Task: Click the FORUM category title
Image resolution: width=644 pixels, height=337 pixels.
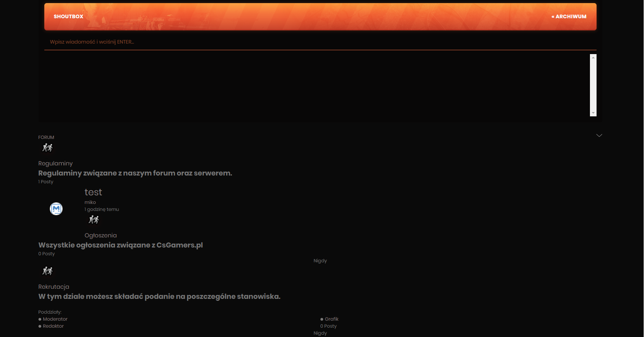Action: 46,137
